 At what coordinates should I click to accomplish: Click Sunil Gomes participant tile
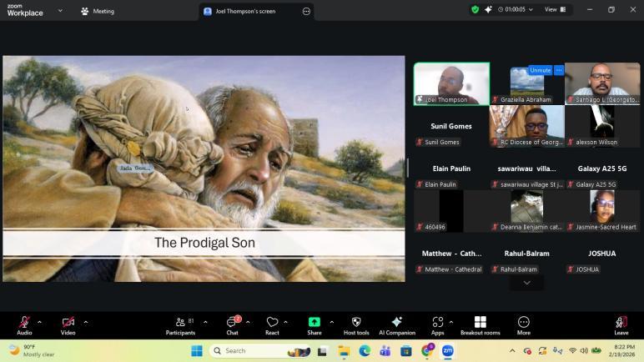pyautogui.click(x=451, y=126)
